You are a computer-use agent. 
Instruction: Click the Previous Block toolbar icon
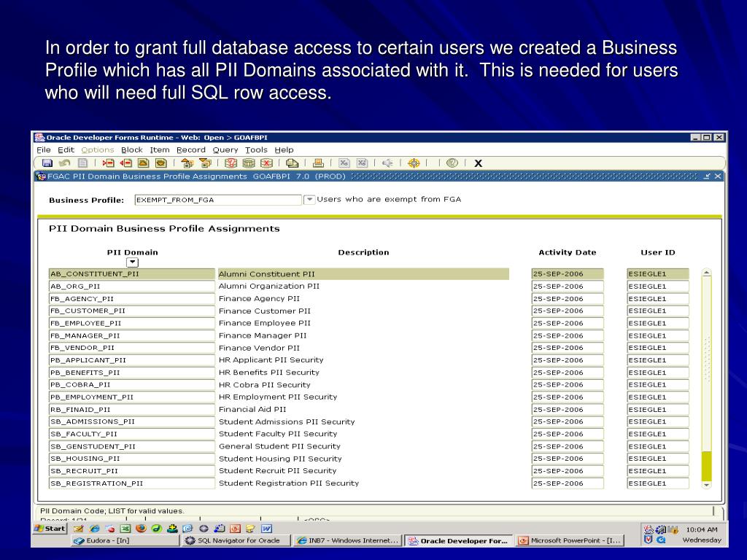pos(187,163)
